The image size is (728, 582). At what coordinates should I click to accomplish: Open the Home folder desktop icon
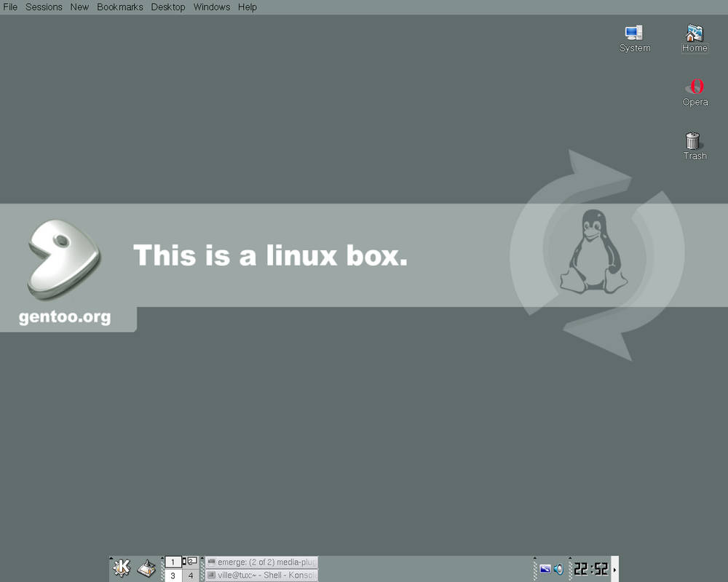(695, 38)
